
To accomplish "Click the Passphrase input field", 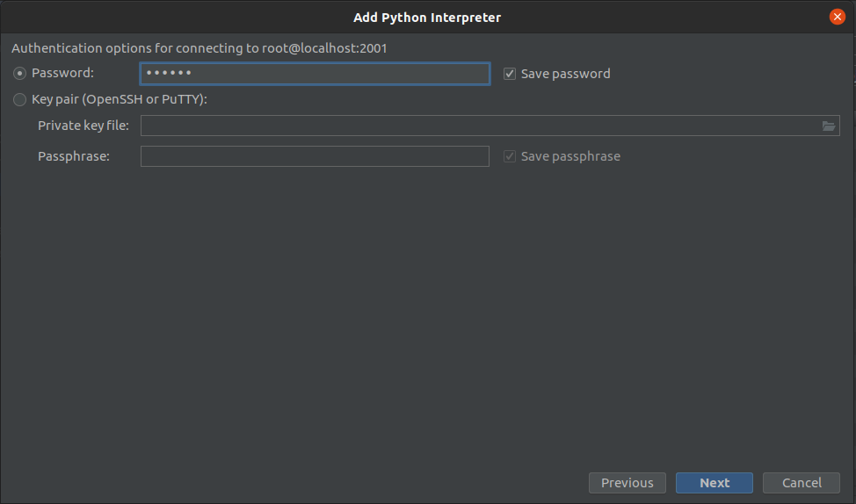I will click(315, 156).
